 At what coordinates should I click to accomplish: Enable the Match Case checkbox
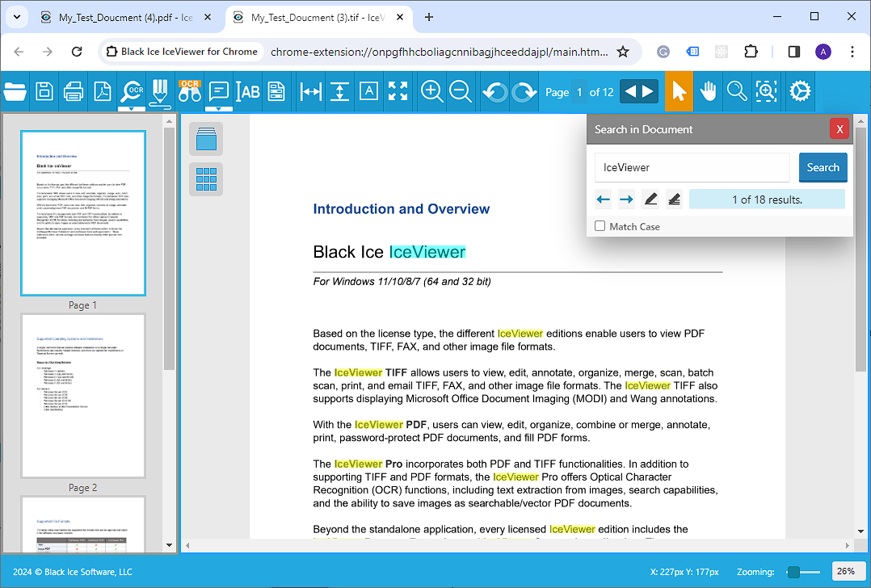(x=600, y=225)
